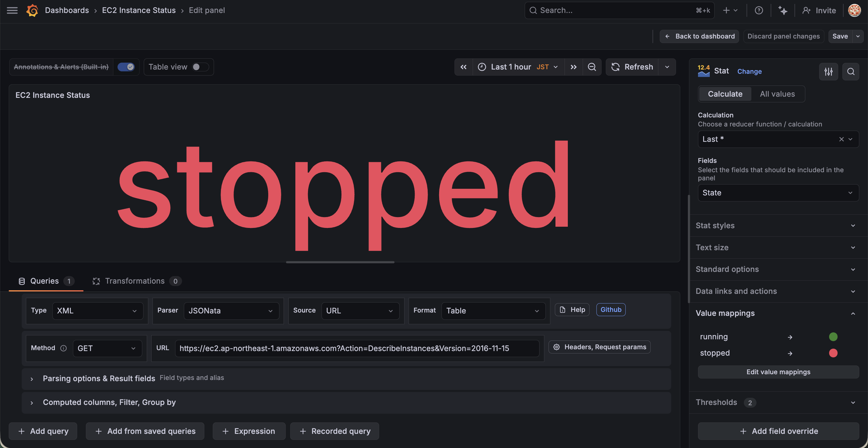Click Back to dashboard button
Screen dimensions: 868x448
coord(700,36)
